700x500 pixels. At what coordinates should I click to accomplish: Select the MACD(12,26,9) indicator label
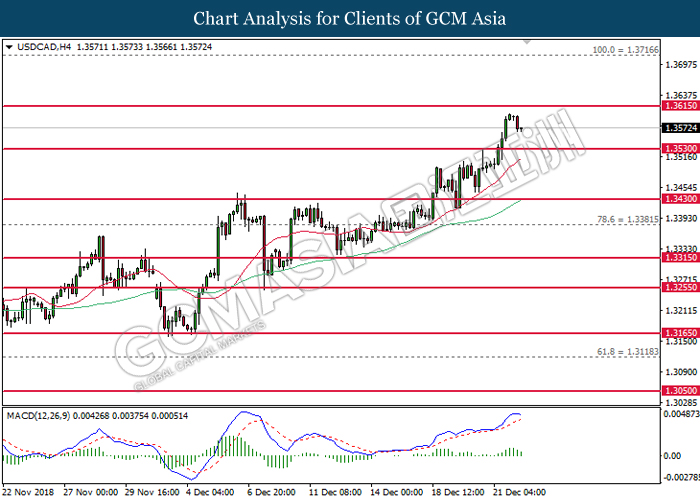click(38, 416)
